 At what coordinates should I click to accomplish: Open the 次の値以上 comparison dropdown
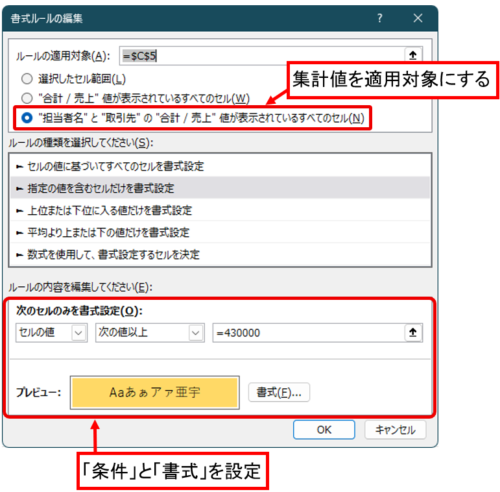[x=150, y=332]
